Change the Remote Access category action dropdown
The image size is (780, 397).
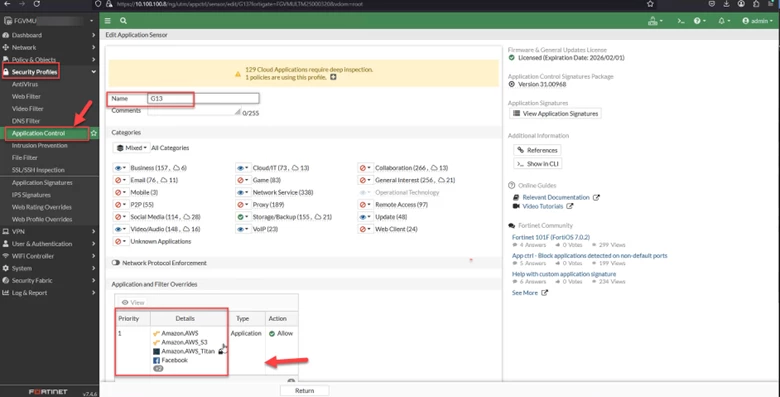click(x=366, y=204)
